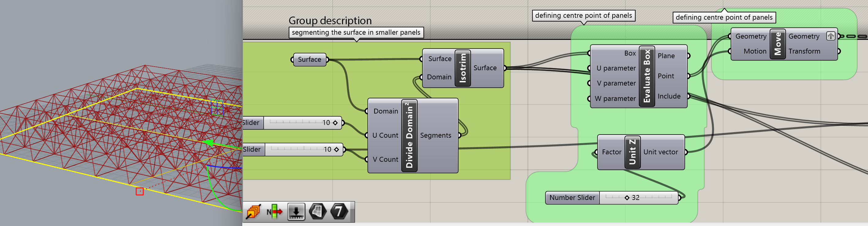Click the hexagon number 7 toolbar icon
Viewport: 868px width, 226px height.
coord(339,212)
